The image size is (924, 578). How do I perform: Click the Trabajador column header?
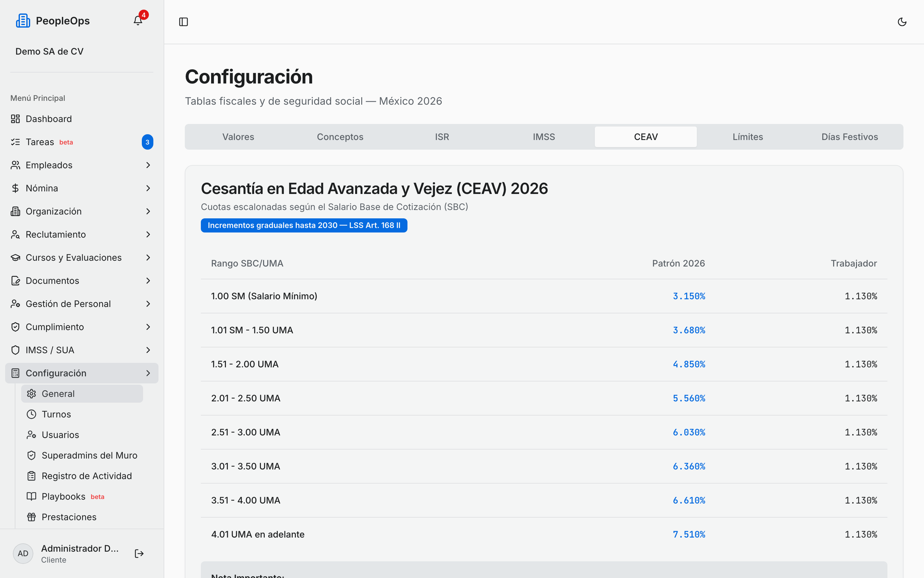pos(854,263)
